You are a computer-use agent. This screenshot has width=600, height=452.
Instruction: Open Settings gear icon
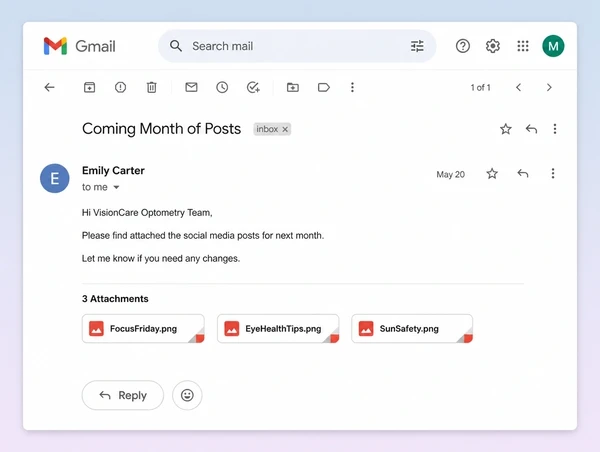point(493,46)
